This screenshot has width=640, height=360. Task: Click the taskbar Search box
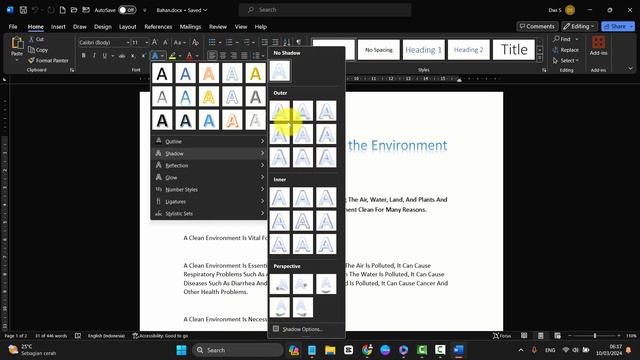click(x=238, y=350)
